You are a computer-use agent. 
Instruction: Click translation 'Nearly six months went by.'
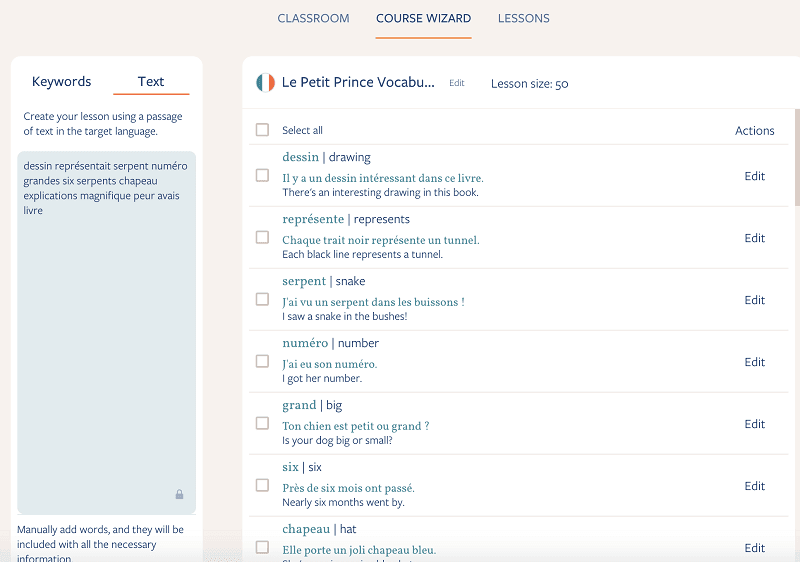[x=343, y=502]
